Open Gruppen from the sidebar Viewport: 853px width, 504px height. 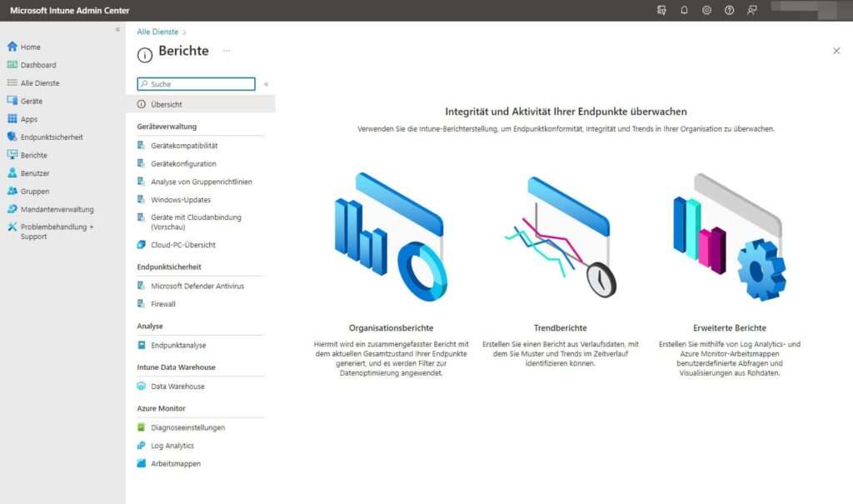pos(34,191)
